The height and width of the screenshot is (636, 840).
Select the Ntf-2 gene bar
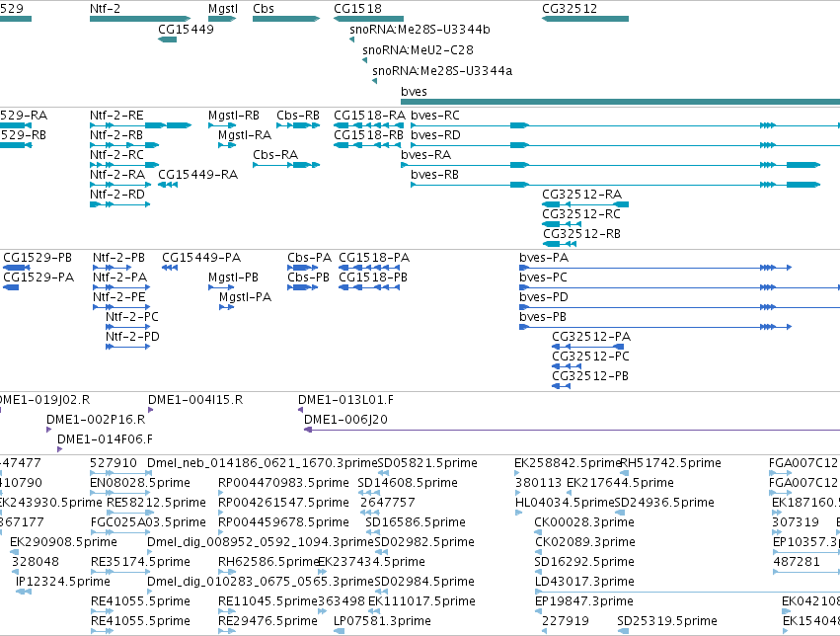point(140,19)
